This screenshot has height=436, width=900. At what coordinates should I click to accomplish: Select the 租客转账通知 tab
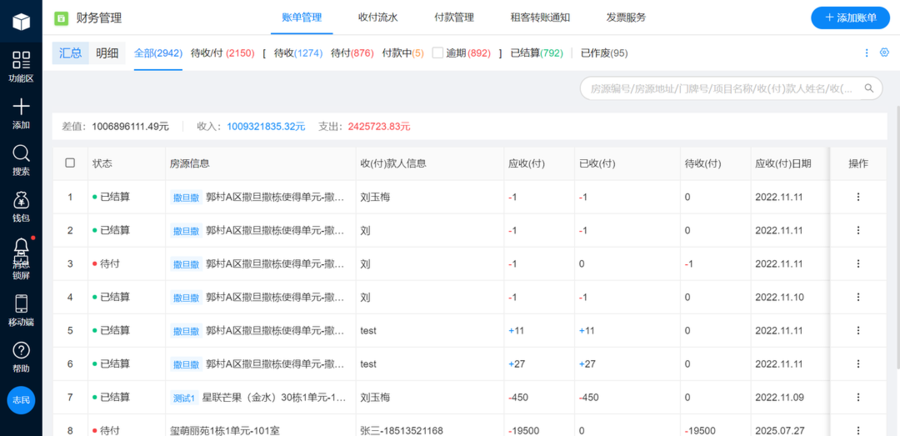pos(540,17)
